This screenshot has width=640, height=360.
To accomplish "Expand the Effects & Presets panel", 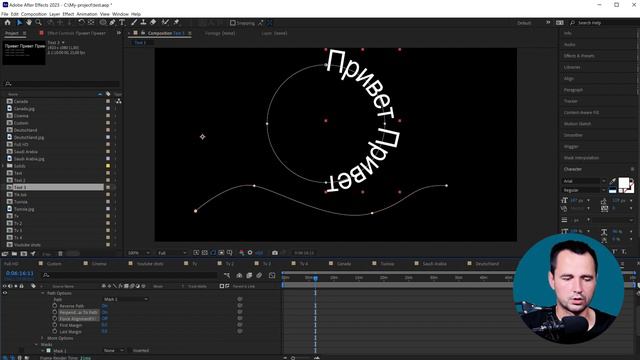I will pos(579,56).
